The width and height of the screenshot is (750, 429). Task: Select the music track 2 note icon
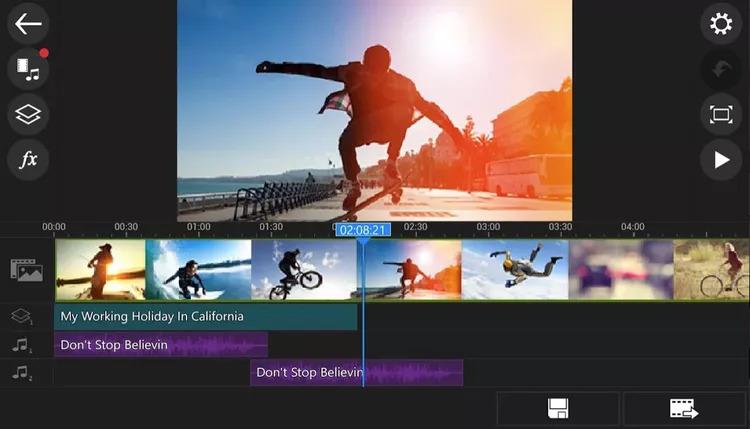21,373
